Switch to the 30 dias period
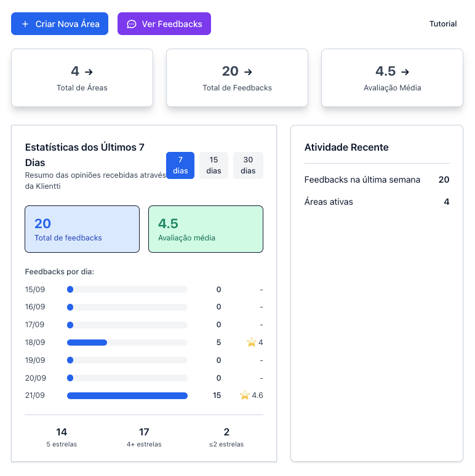 248,165
